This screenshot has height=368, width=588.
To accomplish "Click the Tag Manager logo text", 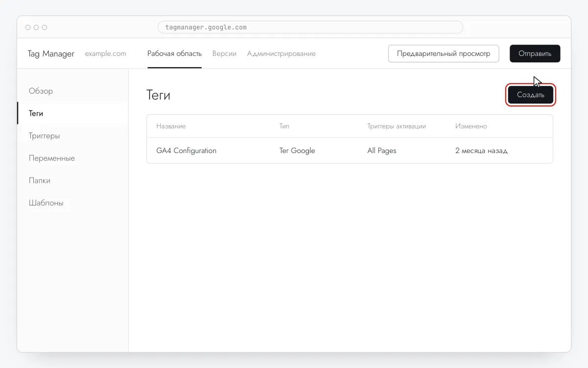I will click(51, 53).
